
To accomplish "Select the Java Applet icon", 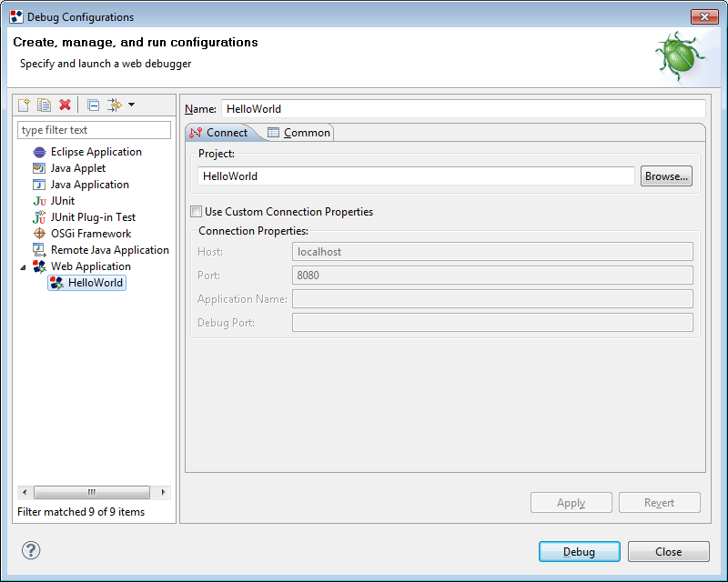I will 39,168.
